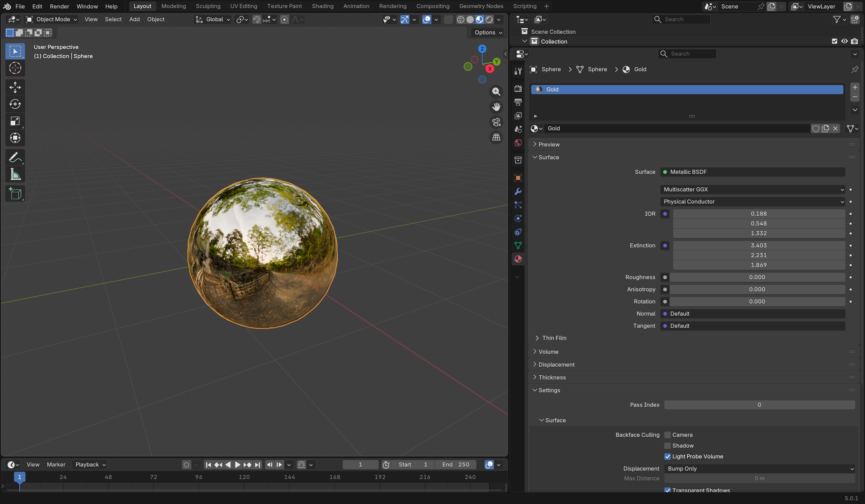Open the Multiscatter GGX distribution dropdown
Viewport: 865px width, 504px height.
pos(753,189)
